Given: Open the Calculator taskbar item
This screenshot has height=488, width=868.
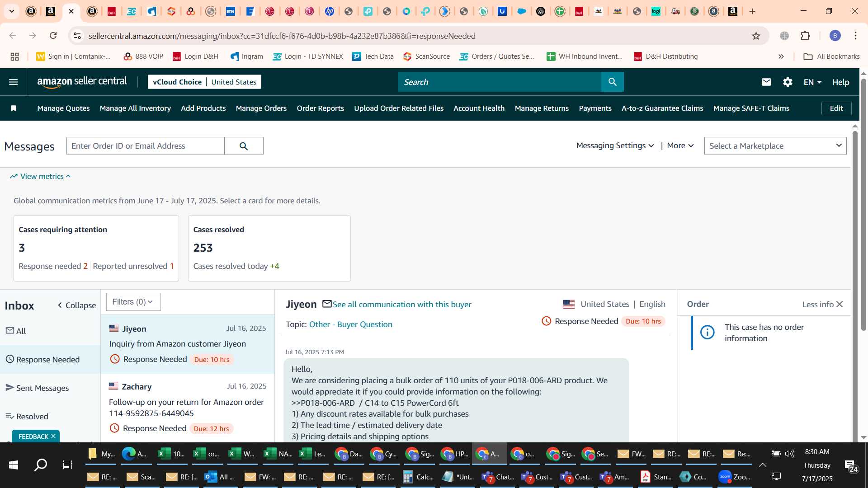Looking at the screenshot, I should coord(419,477).
